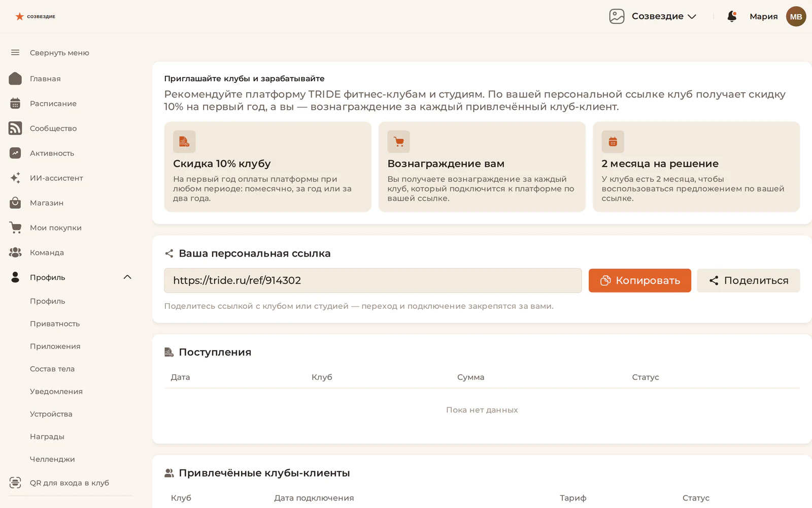Click the Мои покупки cart icon

click(15, 228)
